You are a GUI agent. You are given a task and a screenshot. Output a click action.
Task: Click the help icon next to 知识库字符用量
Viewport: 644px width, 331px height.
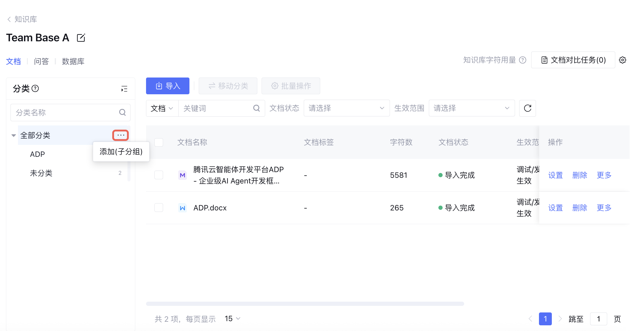pyautogui.click(x=523, y=60)
